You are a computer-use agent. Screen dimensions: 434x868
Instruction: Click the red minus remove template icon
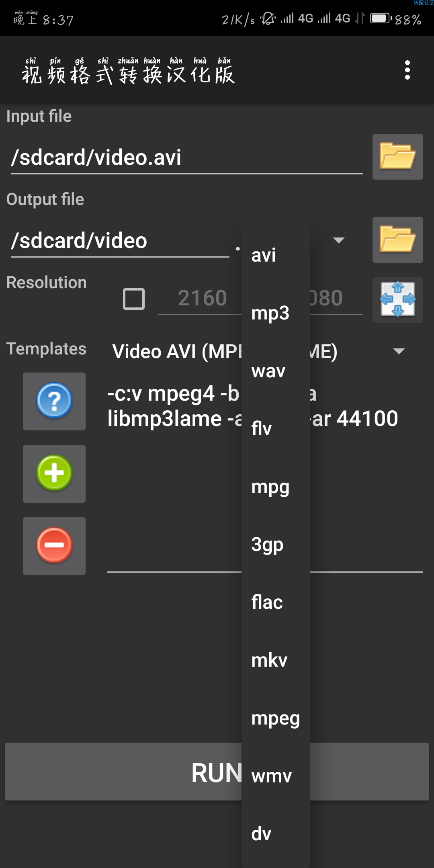click(x=54, y=546)
